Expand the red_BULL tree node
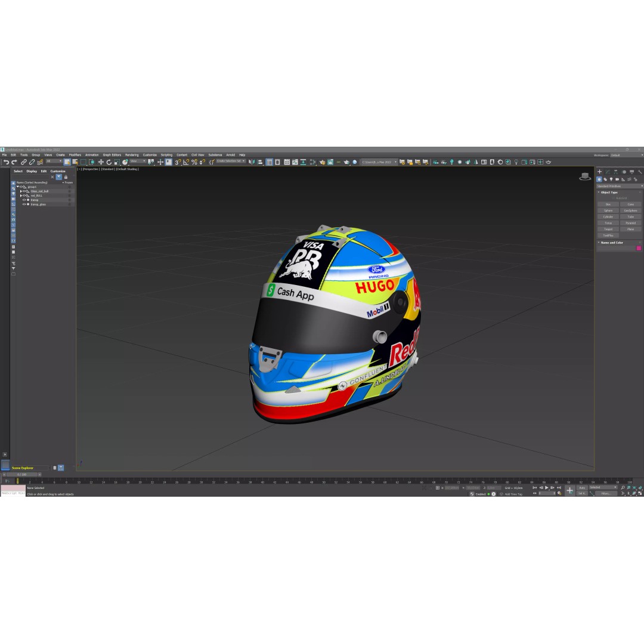This screenshot has width=644, height=644. [21, 196]
